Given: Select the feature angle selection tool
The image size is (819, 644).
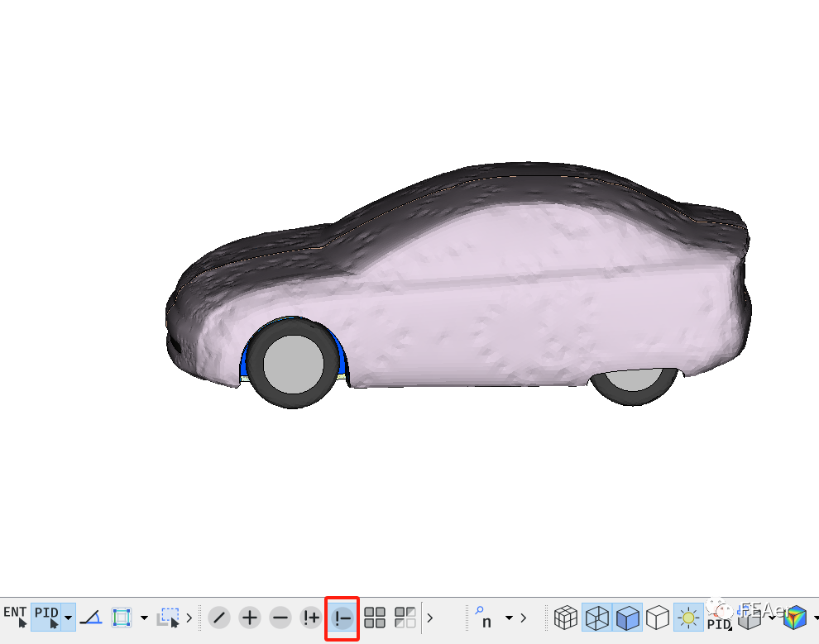Looking at the screenshot, I should tap(91, 618).
